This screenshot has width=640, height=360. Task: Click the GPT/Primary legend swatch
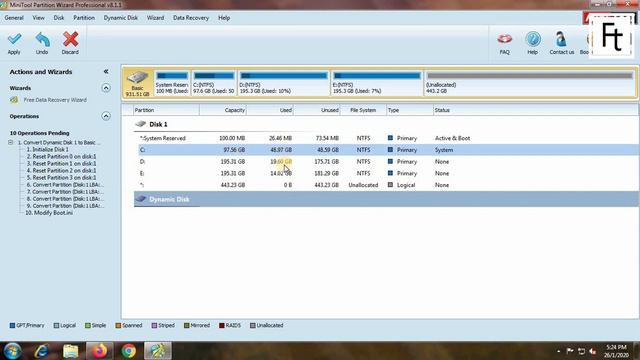click(12, 325)
